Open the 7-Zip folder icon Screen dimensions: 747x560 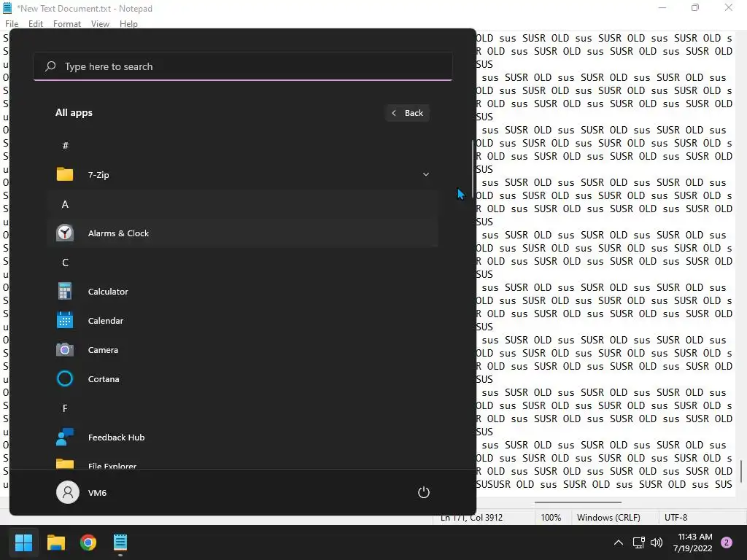click(65, 174)
